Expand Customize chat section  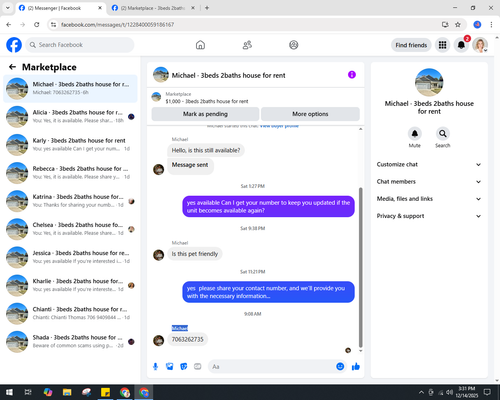click(x=429, y=164)
